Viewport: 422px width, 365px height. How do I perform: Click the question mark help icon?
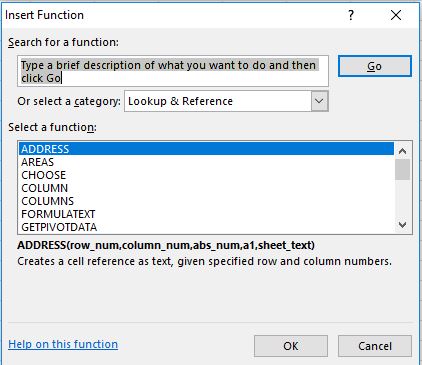[351, 15]
